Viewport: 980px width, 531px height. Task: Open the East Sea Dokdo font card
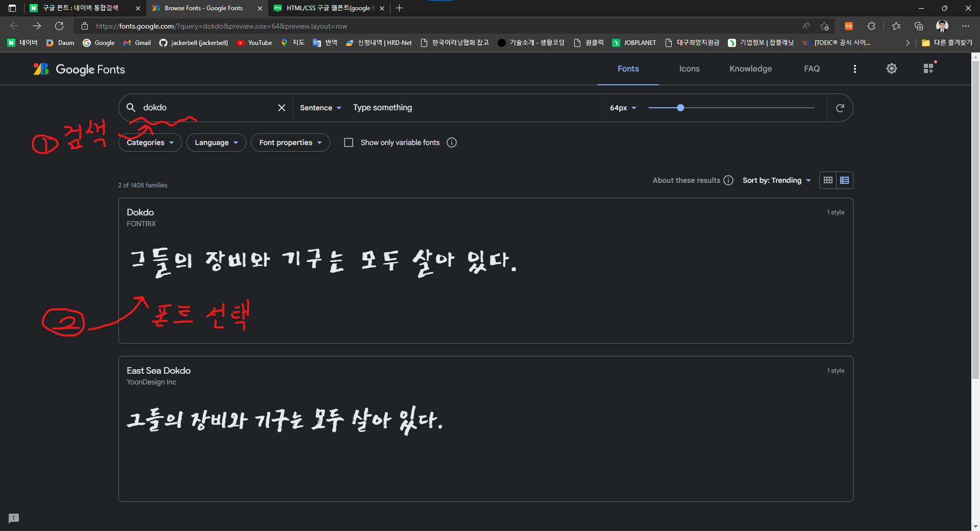[x=485, y=429]
